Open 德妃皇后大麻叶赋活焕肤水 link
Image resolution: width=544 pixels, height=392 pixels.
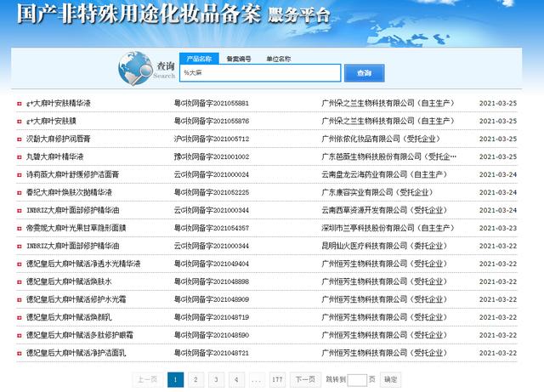69,281
